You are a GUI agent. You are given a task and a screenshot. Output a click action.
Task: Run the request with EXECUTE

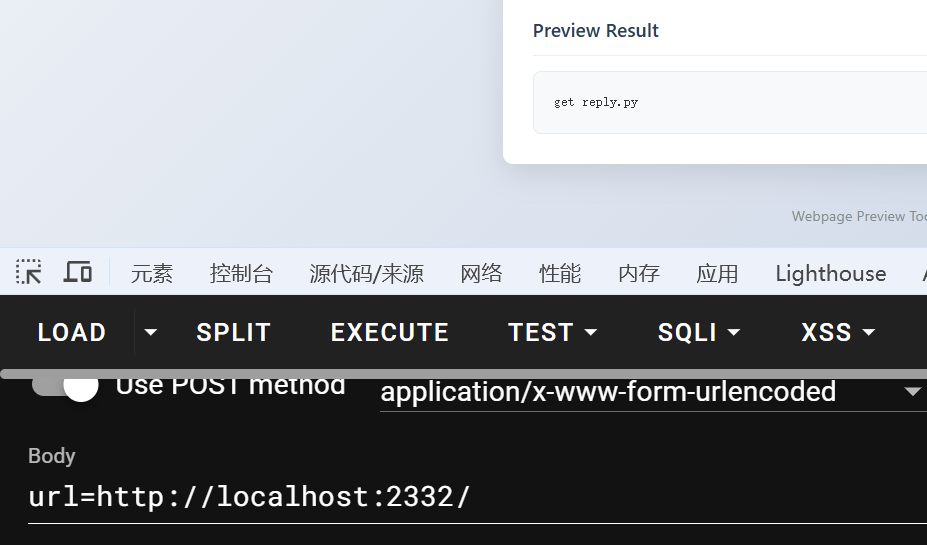click(390, 332)
